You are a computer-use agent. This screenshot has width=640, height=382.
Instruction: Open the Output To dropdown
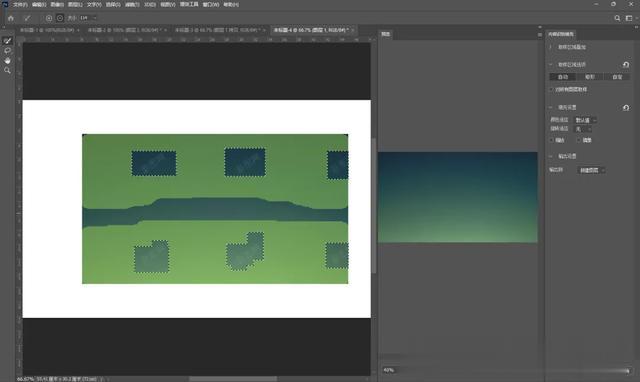click(591, 170)
